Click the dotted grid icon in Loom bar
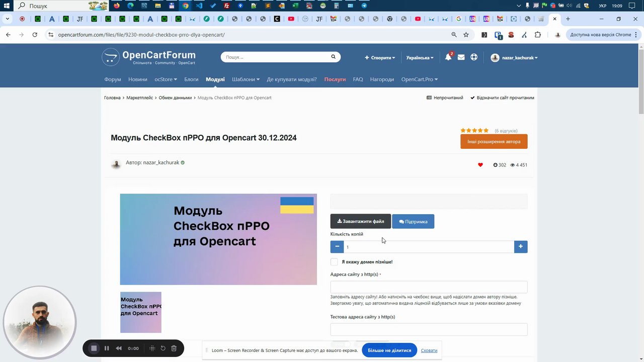The height and width of the screenshot is (362, 644). pos(152,348)
